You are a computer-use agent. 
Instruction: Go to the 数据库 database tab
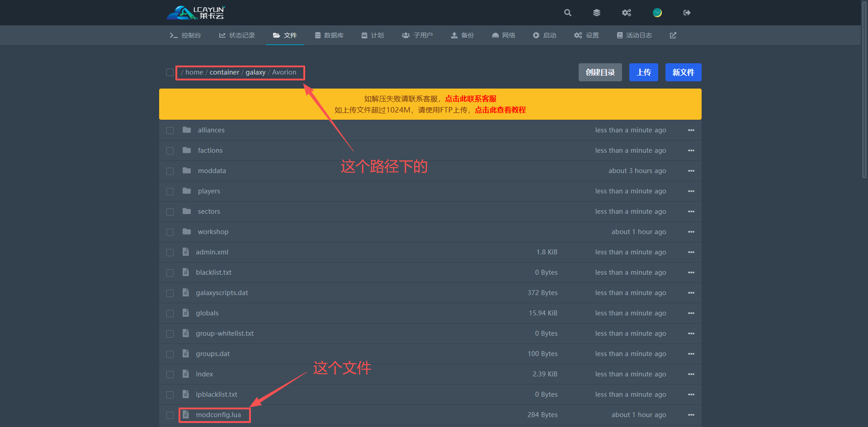click(x=329, y=35)
